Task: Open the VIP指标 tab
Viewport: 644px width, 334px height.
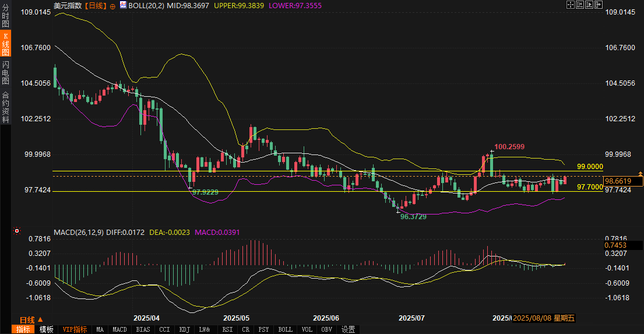Action: [75, 329]
